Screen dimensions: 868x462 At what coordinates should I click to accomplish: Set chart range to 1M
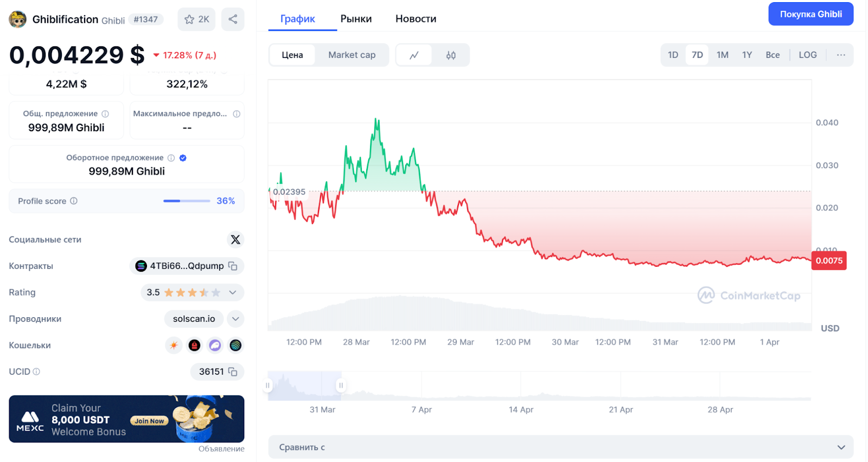pyautogui.click(x=722, y=55)
